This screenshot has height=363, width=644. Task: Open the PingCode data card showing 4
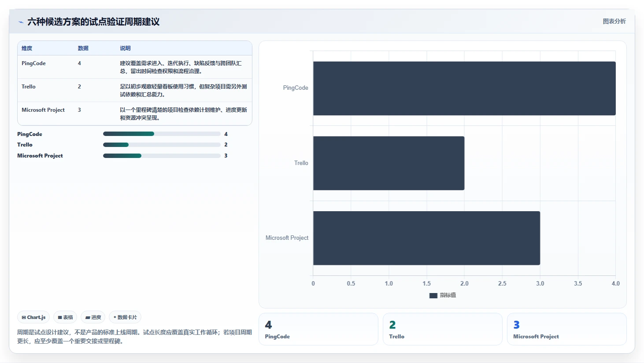(318, 329)
